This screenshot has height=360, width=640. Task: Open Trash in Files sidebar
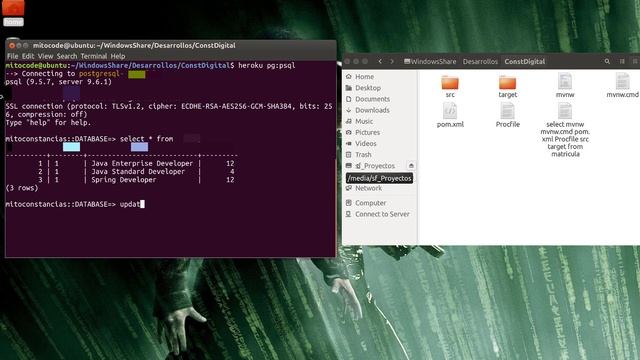click(363, 154)
